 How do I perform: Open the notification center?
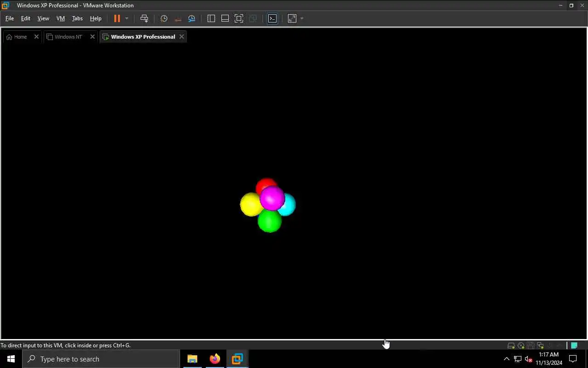tap(573, 359)
